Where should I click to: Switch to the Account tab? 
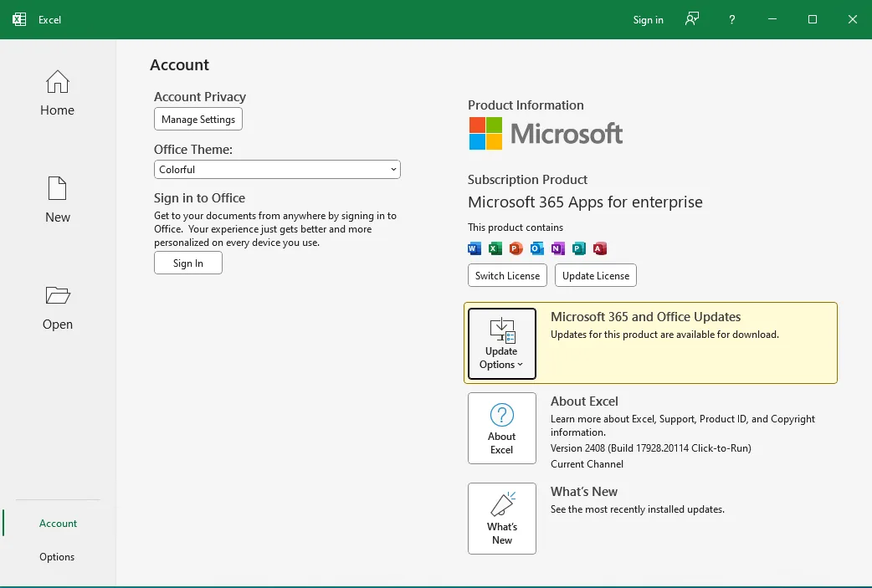point(58,523)
